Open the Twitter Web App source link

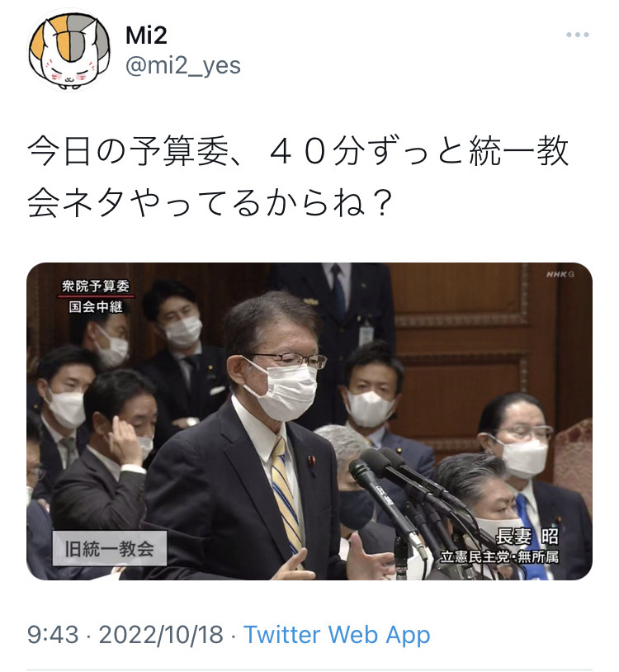pos(337,635)
